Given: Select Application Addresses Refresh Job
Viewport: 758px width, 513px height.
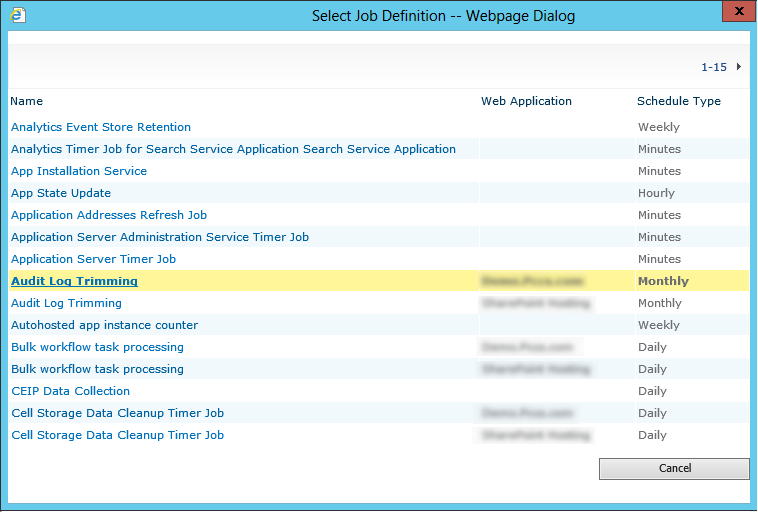Looking at the screenshot, I should 109,215.
